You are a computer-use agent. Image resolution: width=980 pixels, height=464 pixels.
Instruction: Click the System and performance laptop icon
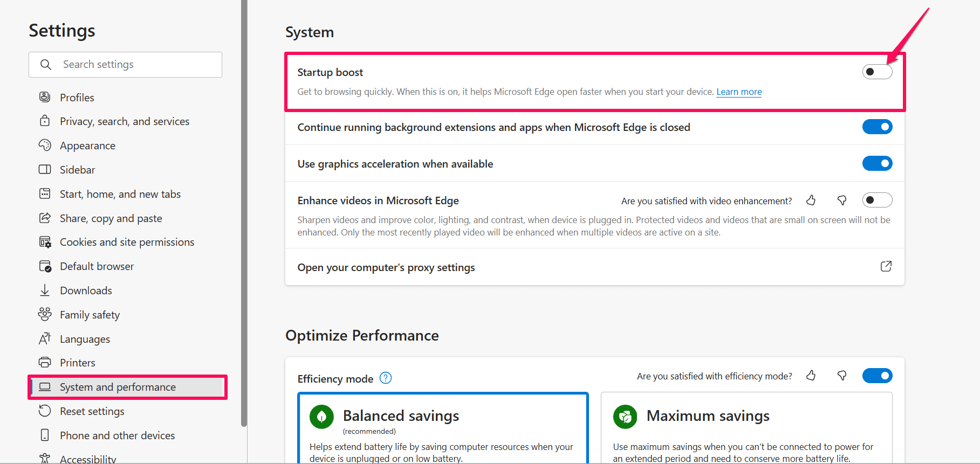(45, 387)
